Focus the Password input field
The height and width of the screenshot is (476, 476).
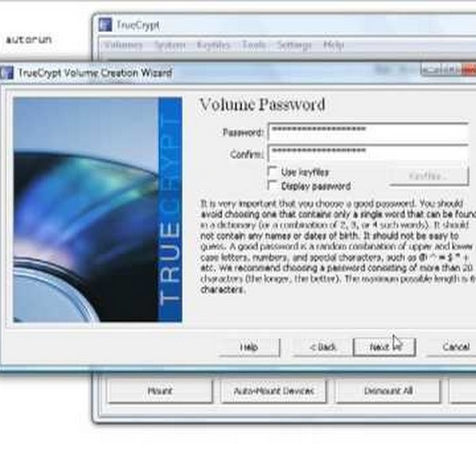[368, 132]
